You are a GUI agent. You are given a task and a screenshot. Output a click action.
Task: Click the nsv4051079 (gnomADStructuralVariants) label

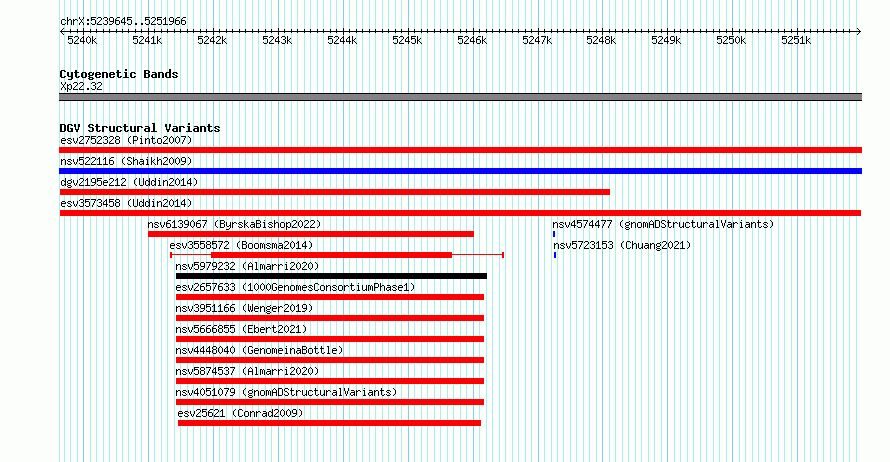point(286,392)
